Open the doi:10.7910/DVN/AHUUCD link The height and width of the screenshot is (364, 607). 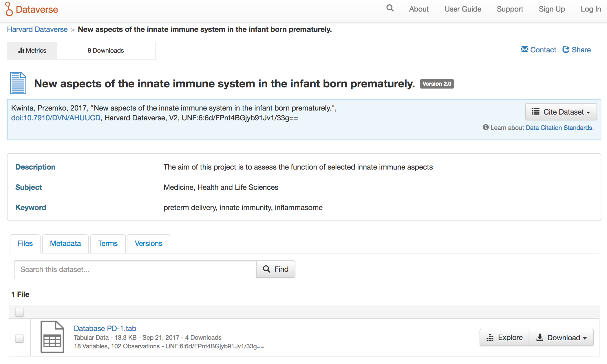(x=56, y=118)
